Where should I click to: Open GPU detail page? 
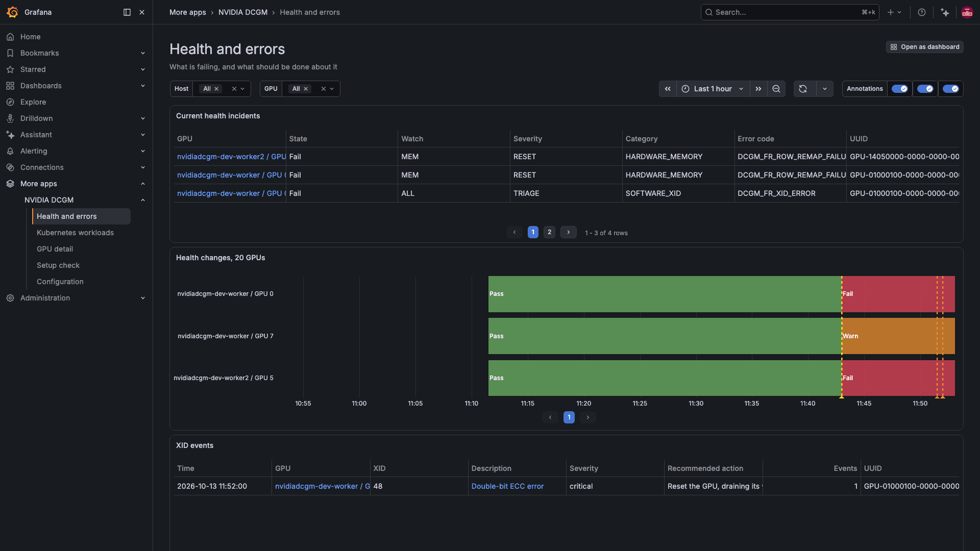pos(55,249)
